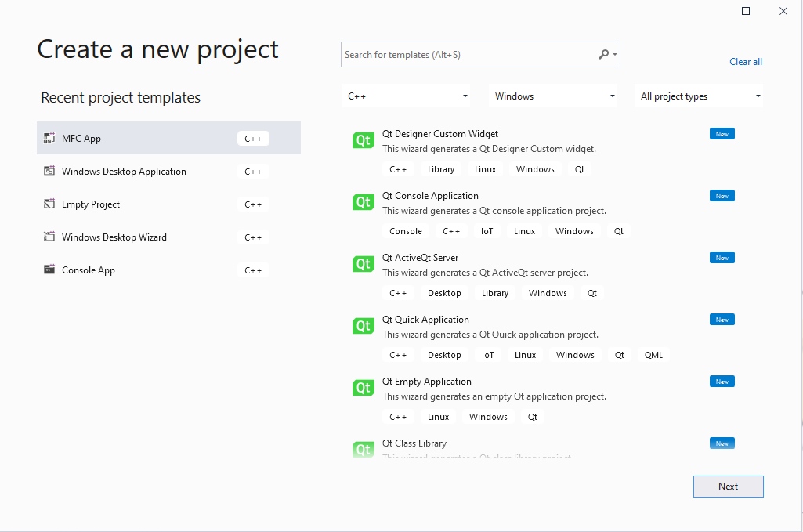
Task: Click Qt icon for Empty Application
Action: (x=363, y=388)
